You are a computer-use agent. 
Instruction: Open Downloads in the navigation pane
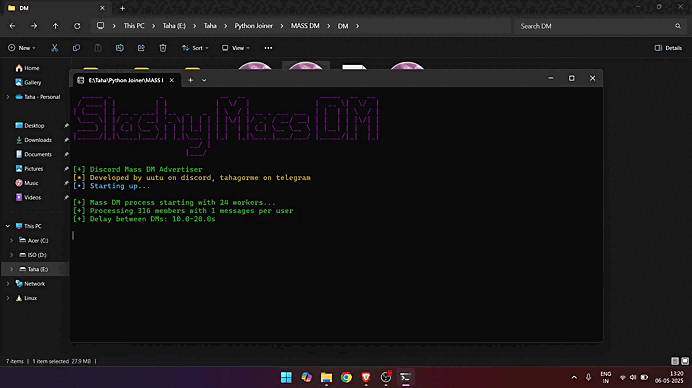[x=34, y=140]
